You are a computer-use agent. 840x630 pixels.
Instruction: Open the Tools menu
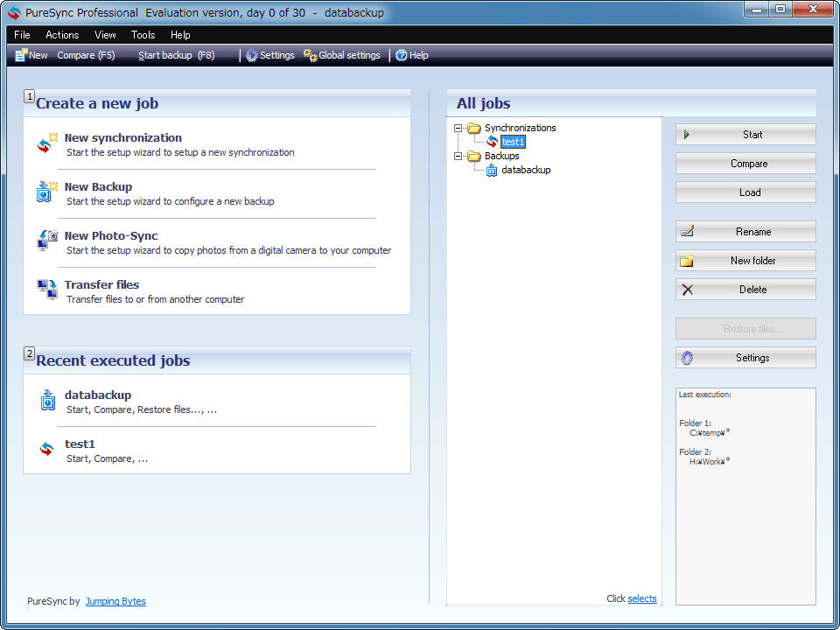143,35
